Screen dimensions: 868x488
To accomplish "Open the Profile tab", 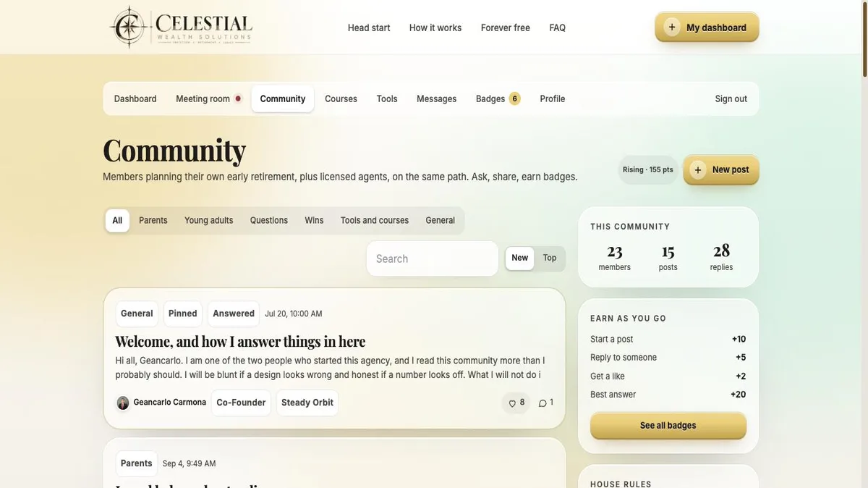I will (x=553, y=98).
